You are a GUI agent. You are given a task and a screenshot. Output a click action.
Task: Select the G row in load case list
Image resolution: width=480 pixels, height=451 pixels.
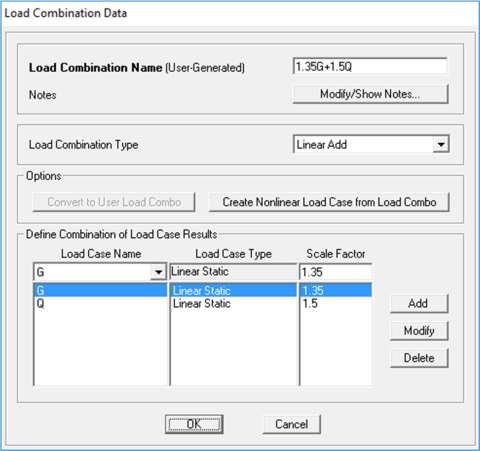tap(100, 290)
